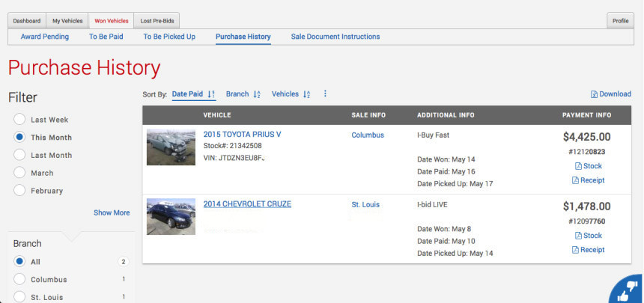Click the thumbs feedback button

tap(628, 290)
